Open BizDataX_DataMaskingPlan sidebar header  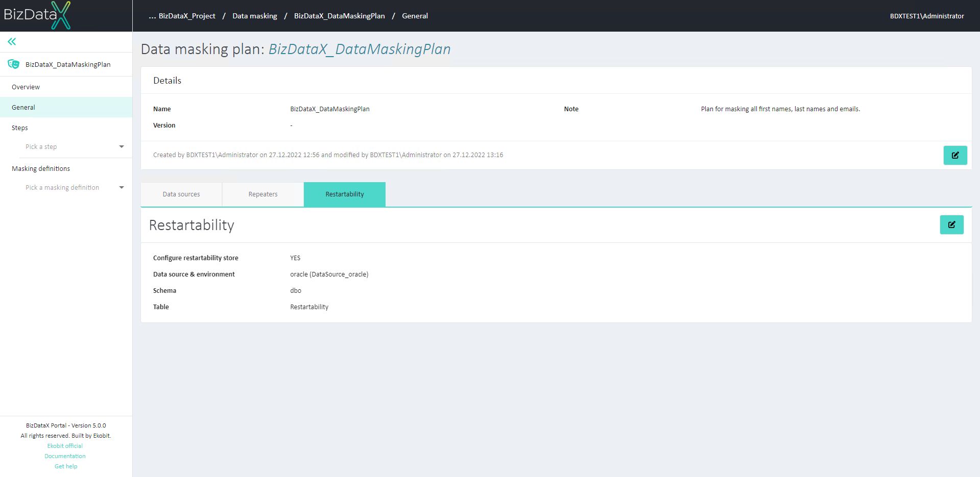point(66,64)
